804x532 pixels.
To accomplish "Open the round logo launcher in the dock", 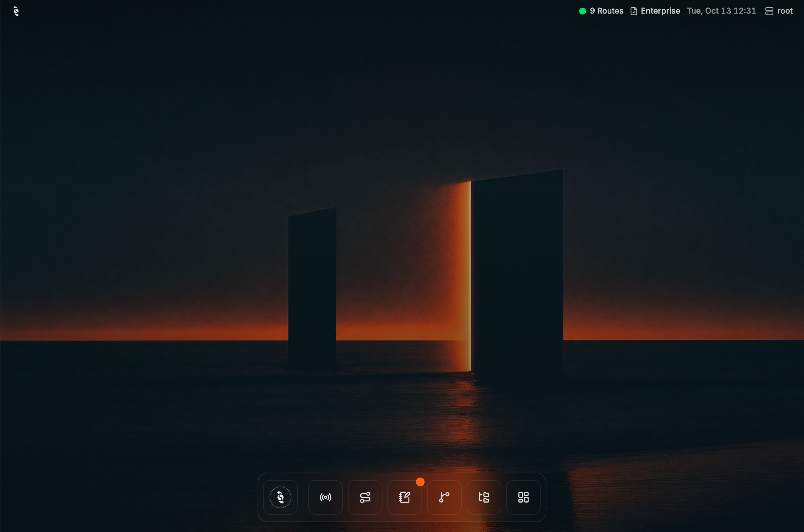I will coord(280,497).
